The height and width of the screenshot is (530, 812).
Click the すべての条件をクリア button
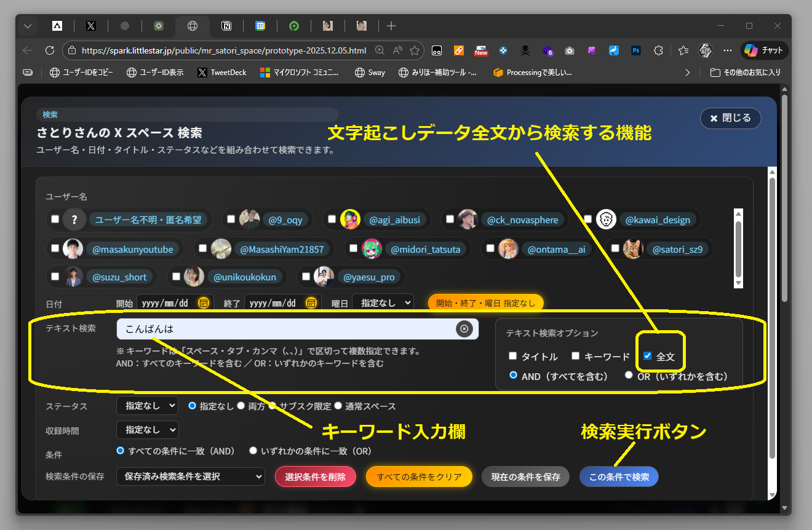(x=419, y=477)
